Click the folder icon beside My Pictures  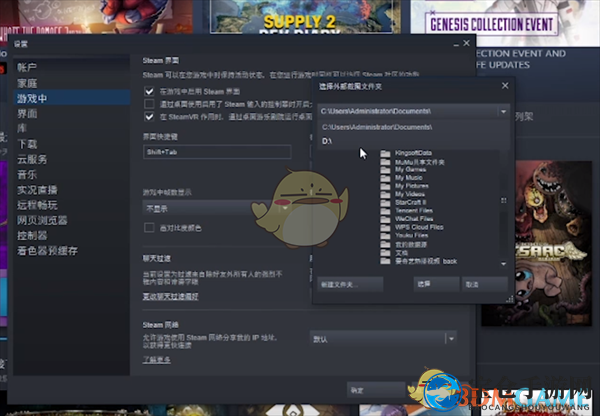point(385,186)
